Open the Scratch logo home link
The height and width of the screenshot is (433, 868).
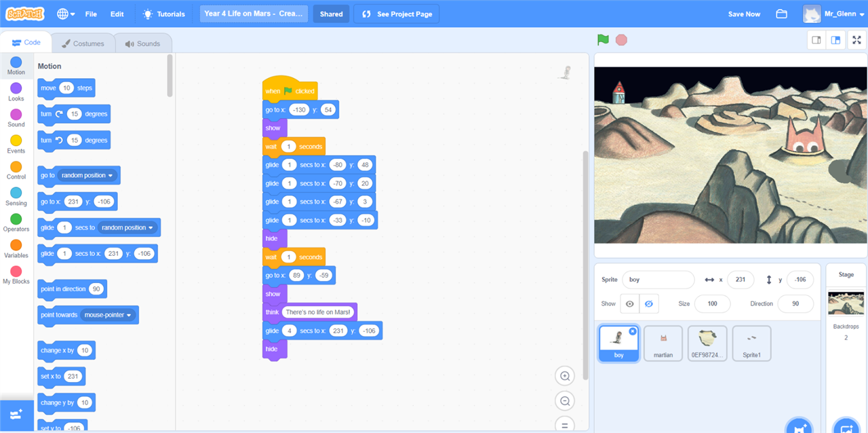point(25,14)
